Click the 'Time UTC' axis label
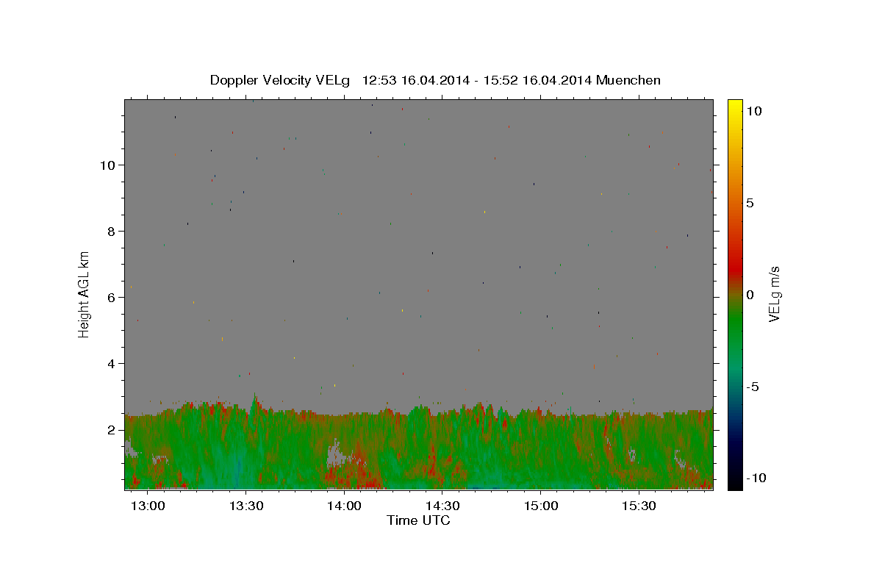The image size is (882, 588). pyautogui.click(x=418, y=520)
